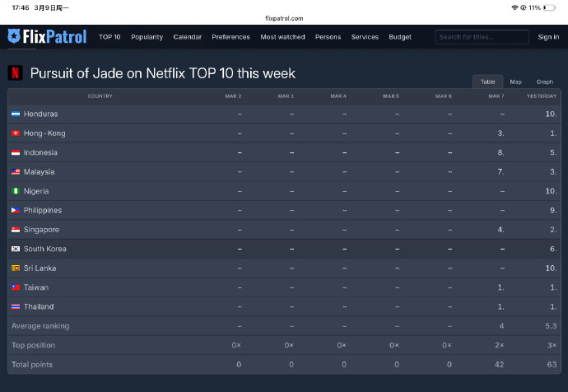Tap the flixpatrol.com address bar
The height and width of the screenshot is (392, 568).
[x=284, y=18]
